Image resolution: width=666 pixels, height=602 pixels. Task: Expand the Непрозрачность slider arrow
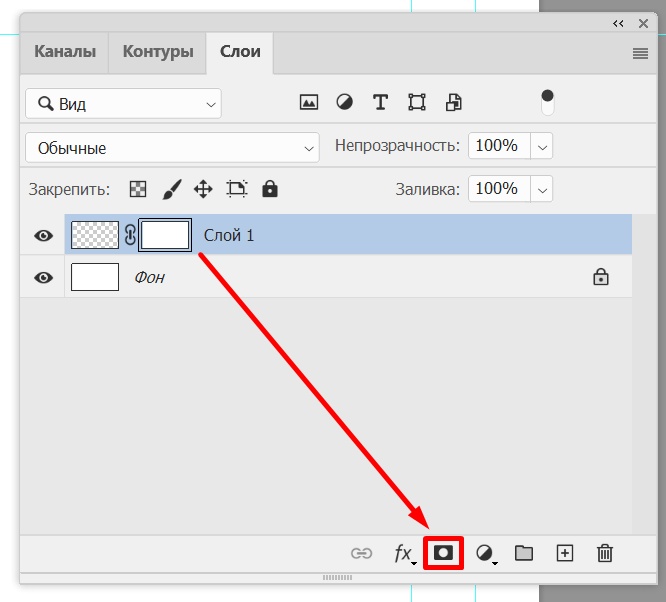tap(542, 146)
